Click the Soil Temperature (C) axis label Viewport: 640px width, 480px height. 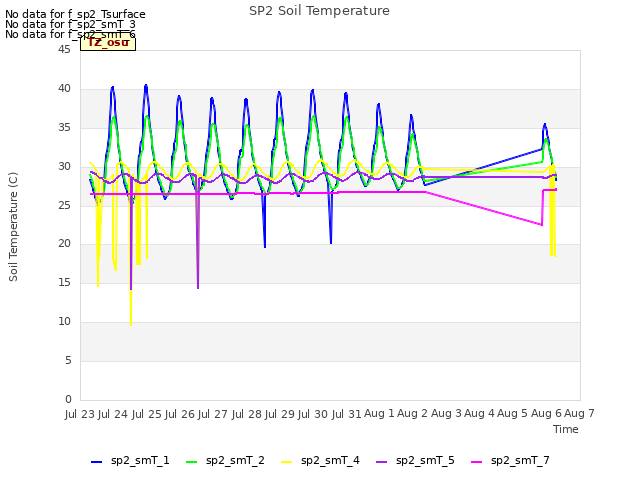pos(13,227)
